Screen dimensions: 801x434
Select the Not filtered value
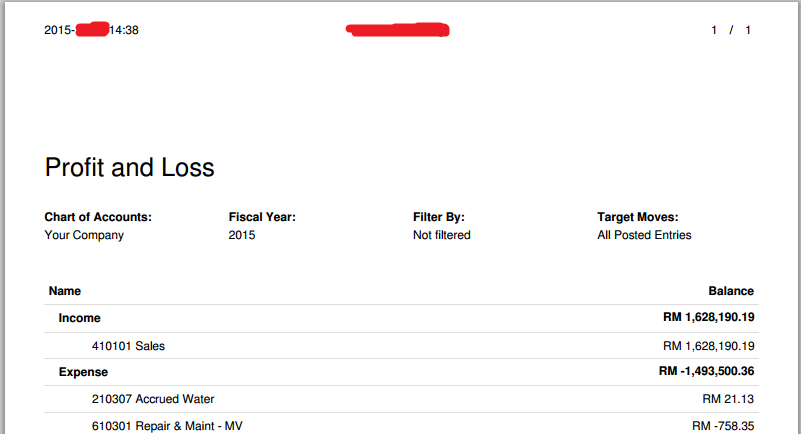441,235
